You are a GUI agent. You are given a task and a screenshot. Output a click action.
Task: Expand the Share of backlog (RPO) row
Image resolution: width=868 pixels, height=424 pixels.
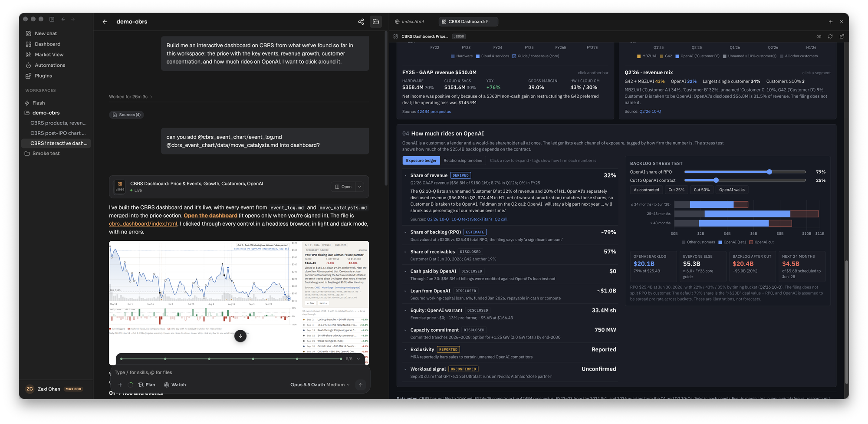[x=510, y=236]
